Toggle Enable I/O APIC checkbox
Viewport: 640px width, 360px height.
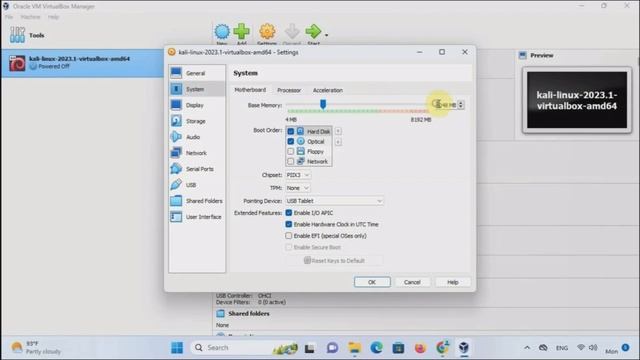[289, 213]
